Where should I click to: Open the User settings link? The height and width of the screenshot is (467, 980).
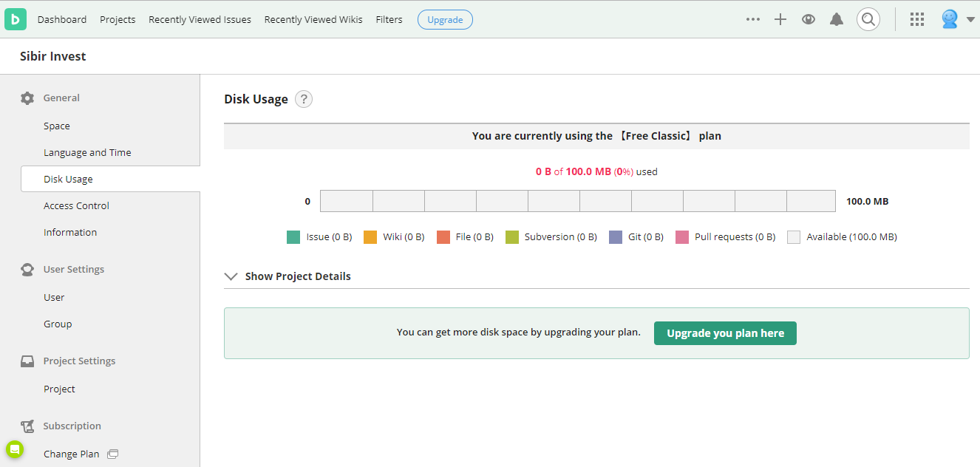point(54,298)
